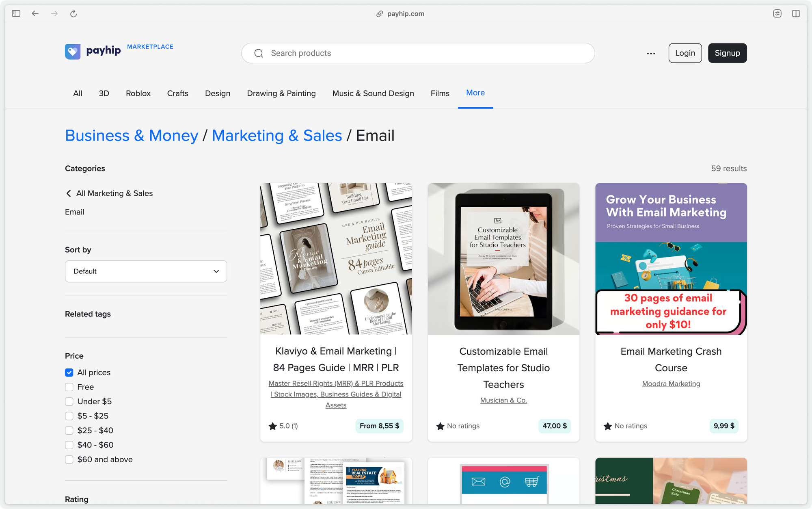
Task: Open the browser page settings icon
Action: click(x=777, y=13)
